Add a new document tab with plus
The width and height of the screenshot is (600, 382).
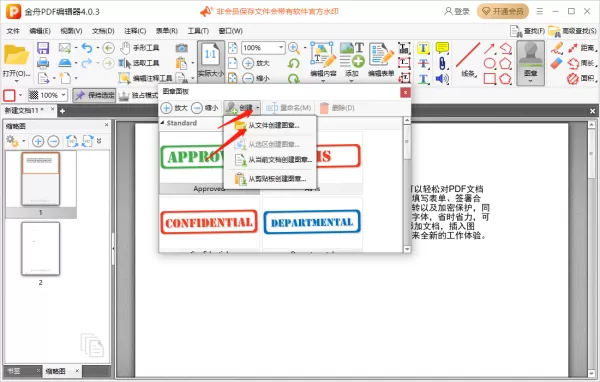[62, 111]
